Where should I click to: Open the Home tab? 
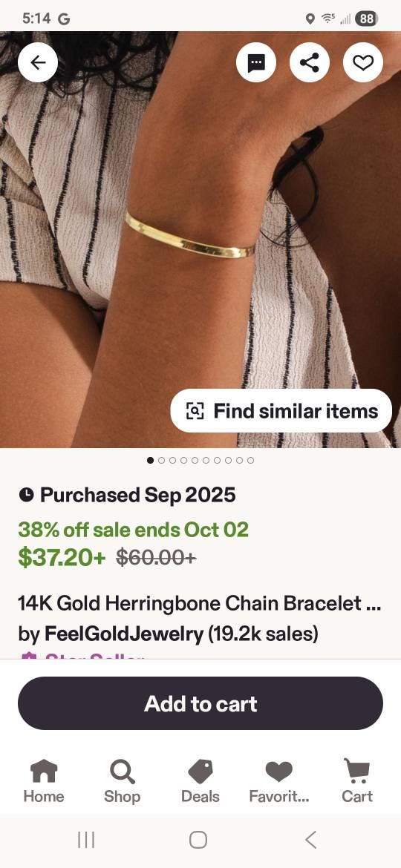44,781
